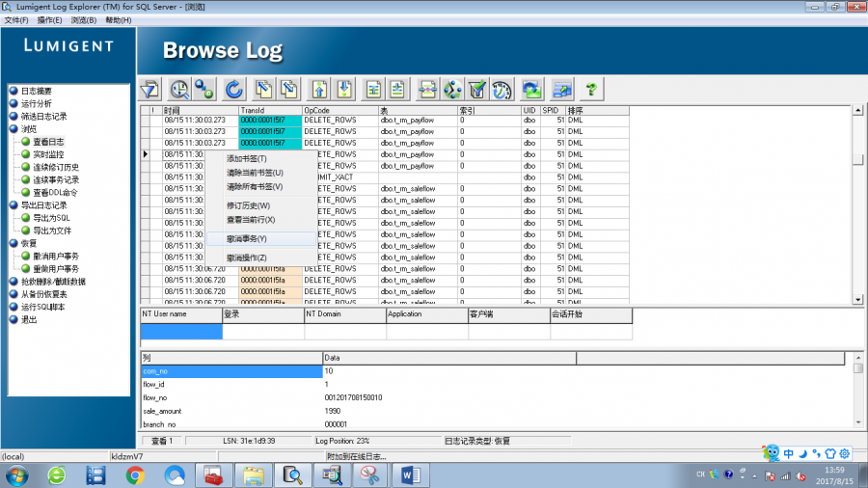The image size is (868, 488).
Task: Open 文件(F) menu
Action: [x=16, y=20]
